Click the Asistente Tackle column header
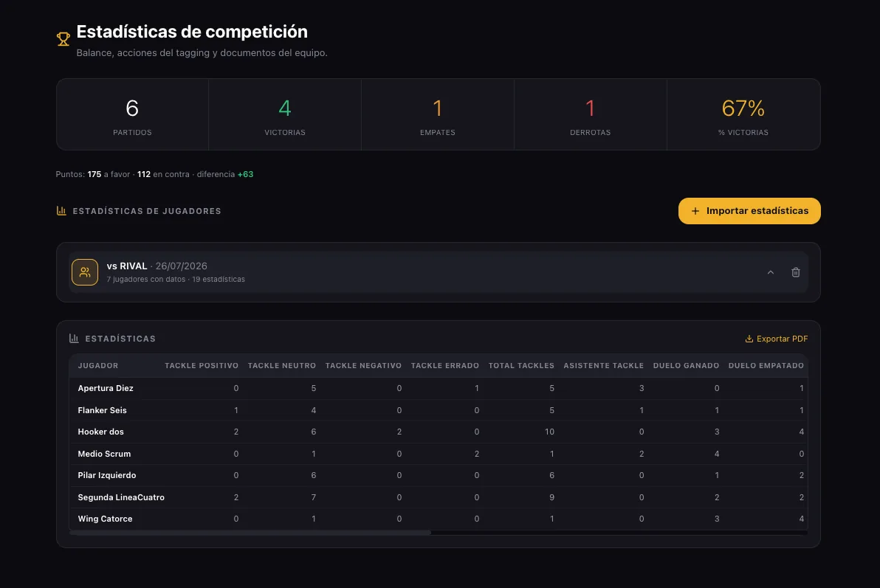Screen dimensions: 880x588 point(603,365)
